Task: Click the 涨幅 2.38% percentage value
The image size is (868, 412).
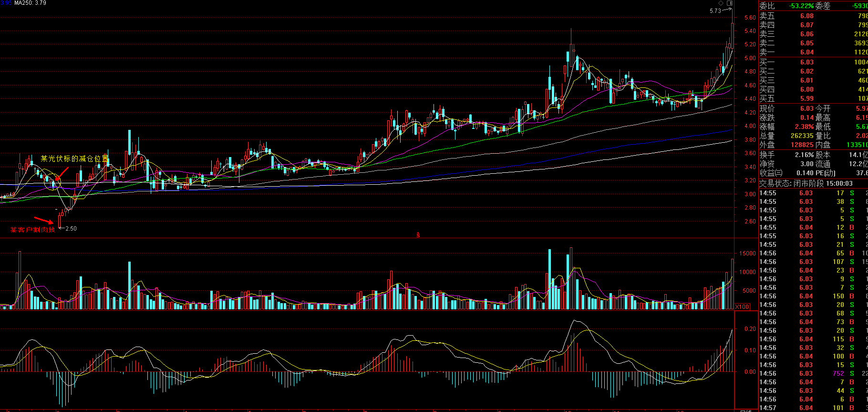Action: 804,127
